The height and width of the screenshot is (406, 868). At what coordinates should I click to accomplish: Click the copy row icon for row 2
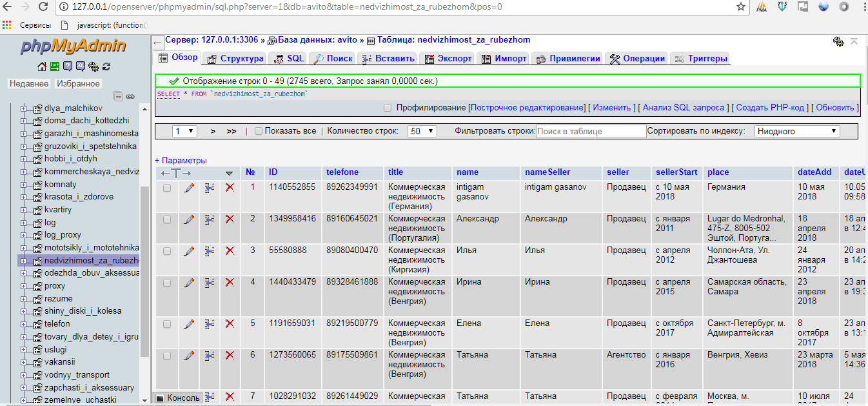(209, 219)
